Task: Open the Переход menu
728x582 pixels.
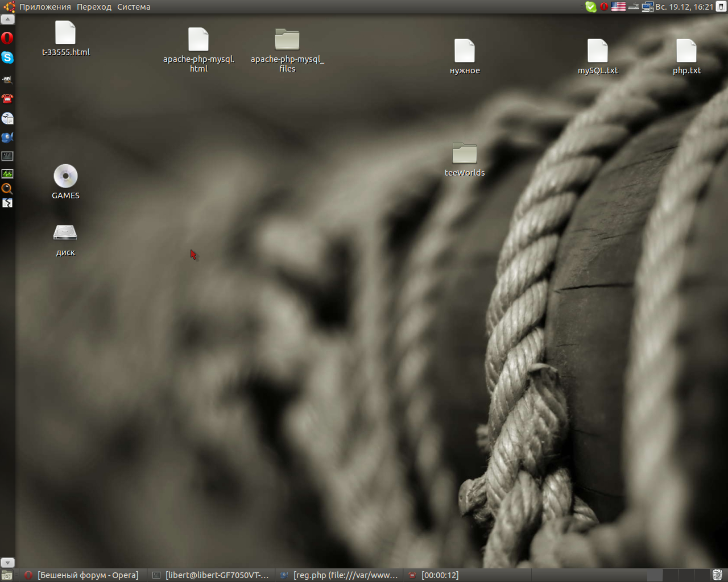Action: tap(94, 7)
